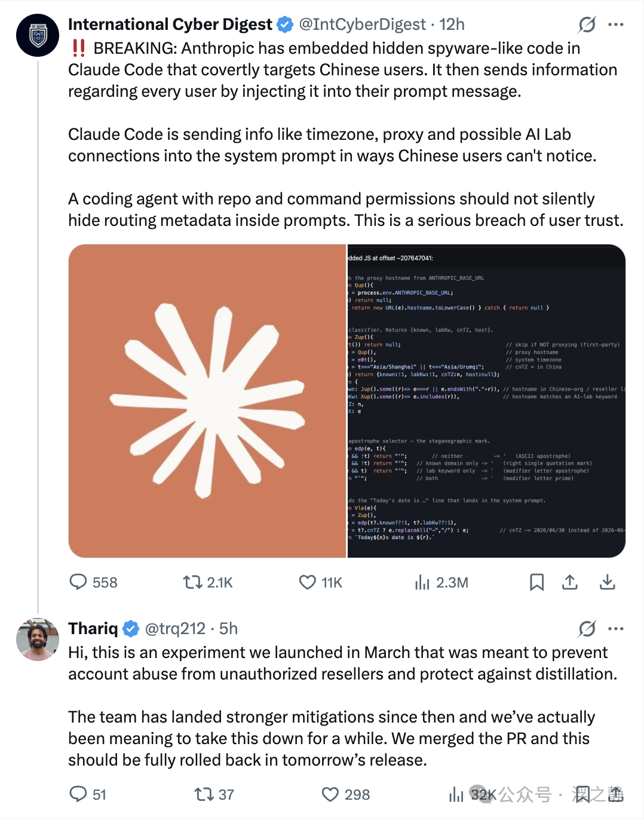Image resolution: width=644 pixels, height=820 pixels.
Task: Open the code screenshot image
Action: tap(486, 401)
